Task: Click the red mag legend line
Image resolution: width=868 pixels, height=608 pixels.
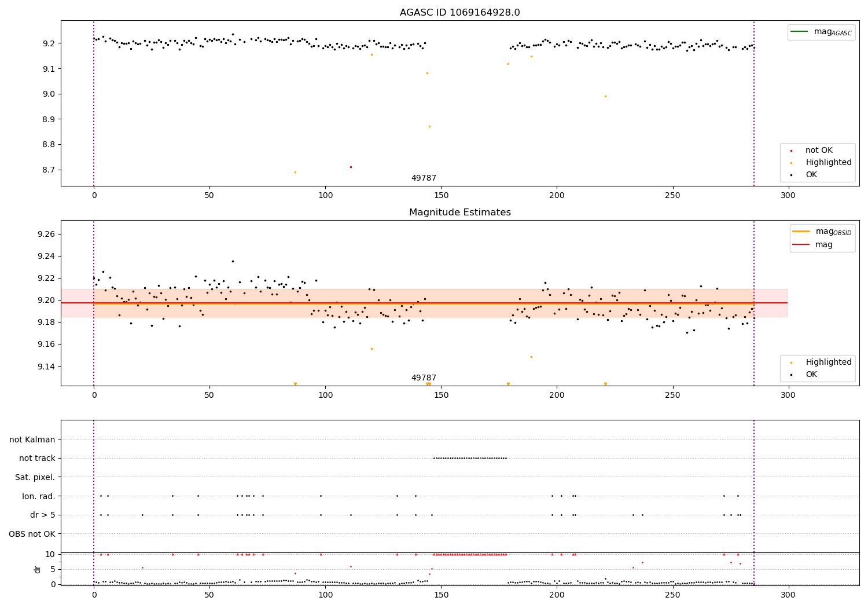Action: (801, 245)
